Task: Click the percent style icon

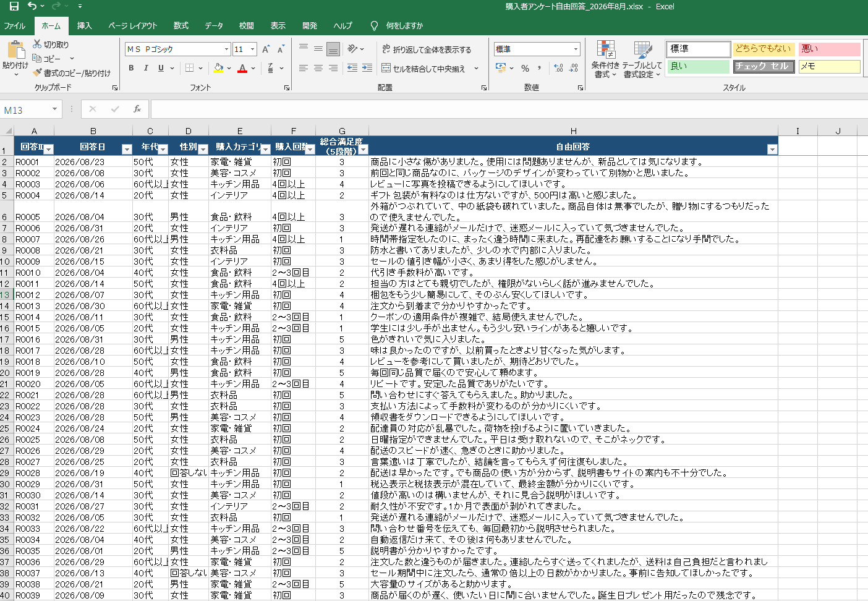Action: click(x=525, y=68)
